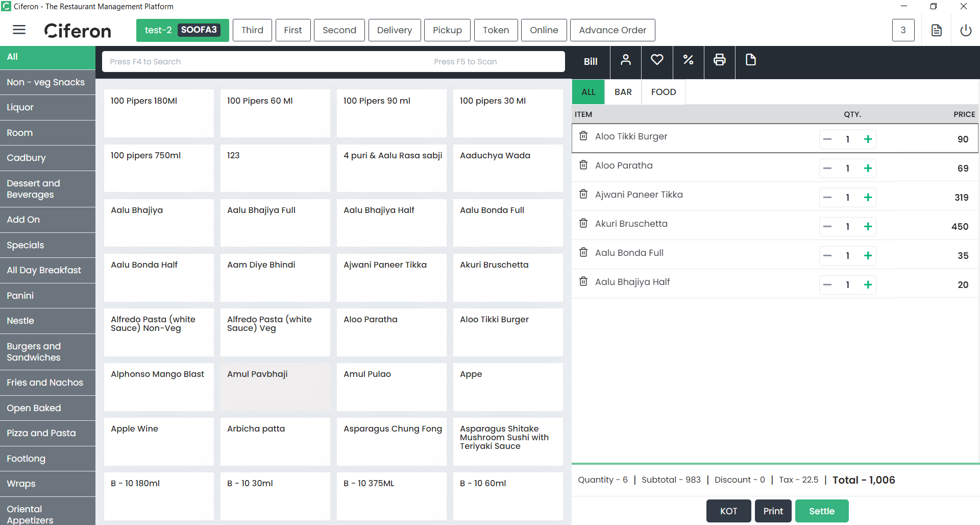Image resolution: width=980 pixels, height=525 pixels.
Task: Open the All Day Breakfast category
Action: click(47, 270)
